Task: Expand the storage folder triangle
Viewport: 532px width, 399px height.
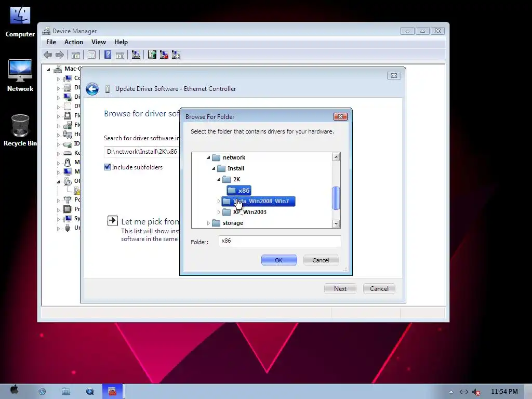Action: click(x=208, y=223)
